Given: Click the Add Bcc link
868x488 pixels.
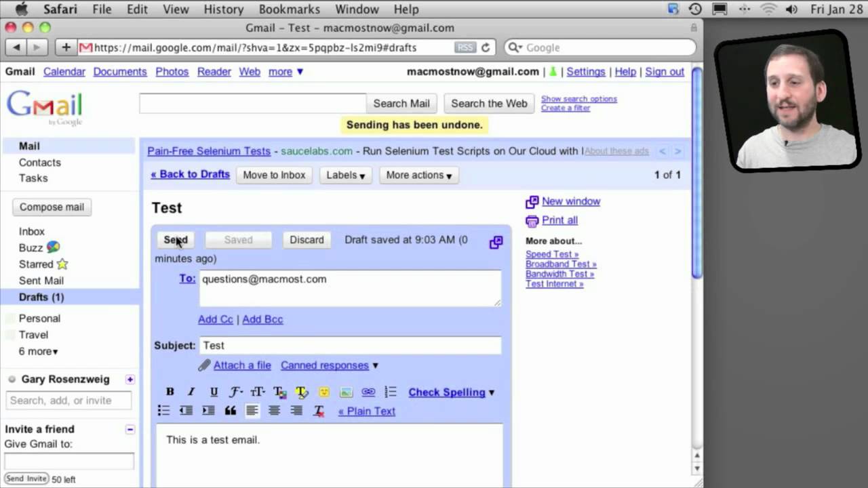Looking at the screenshot, I should point(262,319).
